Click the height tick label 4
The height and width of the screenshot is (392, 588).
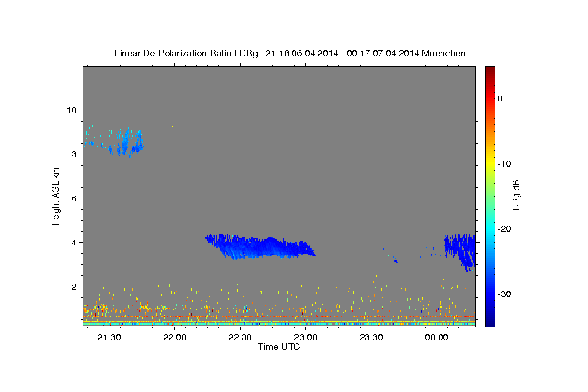pos(74,242)
